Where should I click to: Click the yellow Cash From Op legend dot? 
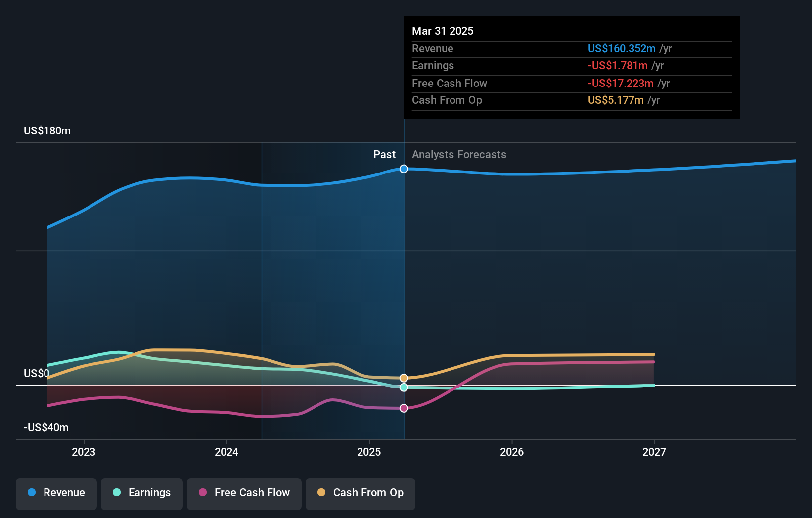click(x=320, y=493)
